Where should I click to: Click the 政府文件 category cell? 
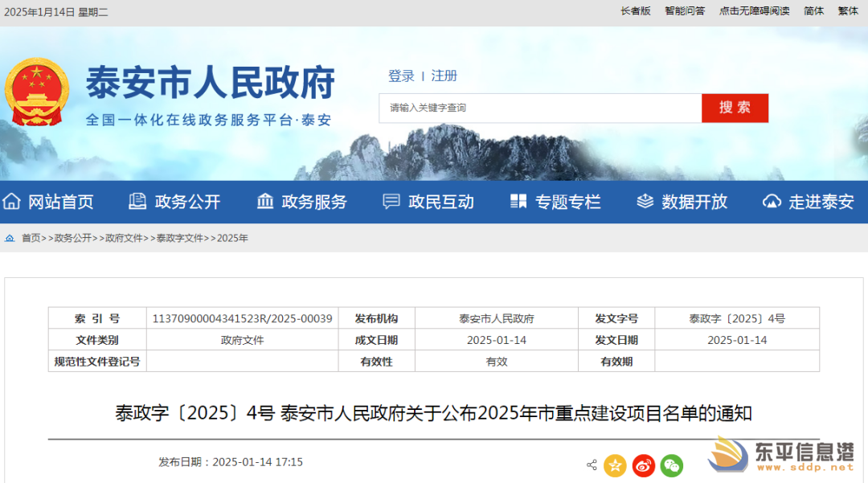click(243, 340)
